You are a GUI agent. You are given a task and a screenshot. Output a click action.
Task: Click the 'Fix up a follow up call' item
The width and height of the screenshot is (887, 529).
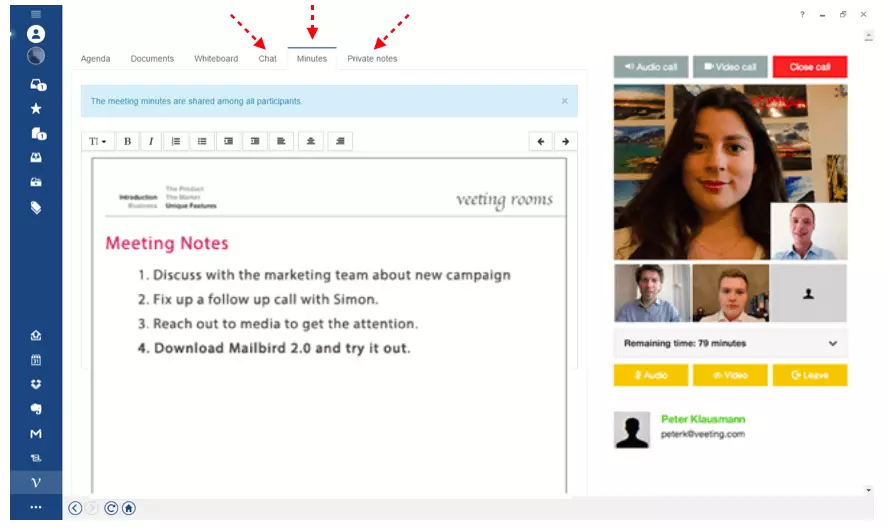click(x=258, y=299)
